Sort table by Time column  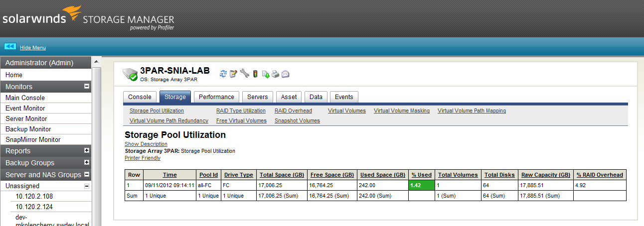point(169,175)
